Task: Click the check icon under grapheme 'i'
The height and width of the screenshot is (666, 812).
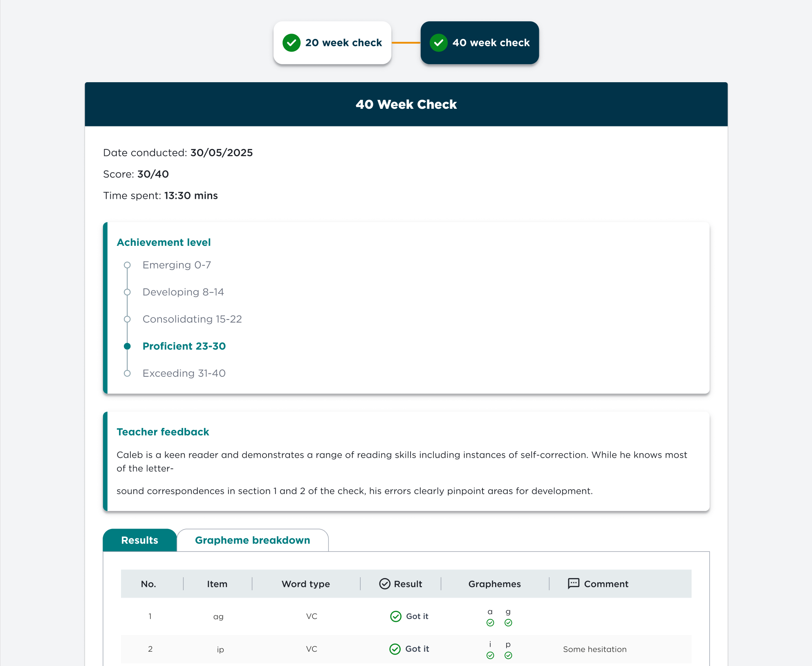Action: (x=490, y=655)
